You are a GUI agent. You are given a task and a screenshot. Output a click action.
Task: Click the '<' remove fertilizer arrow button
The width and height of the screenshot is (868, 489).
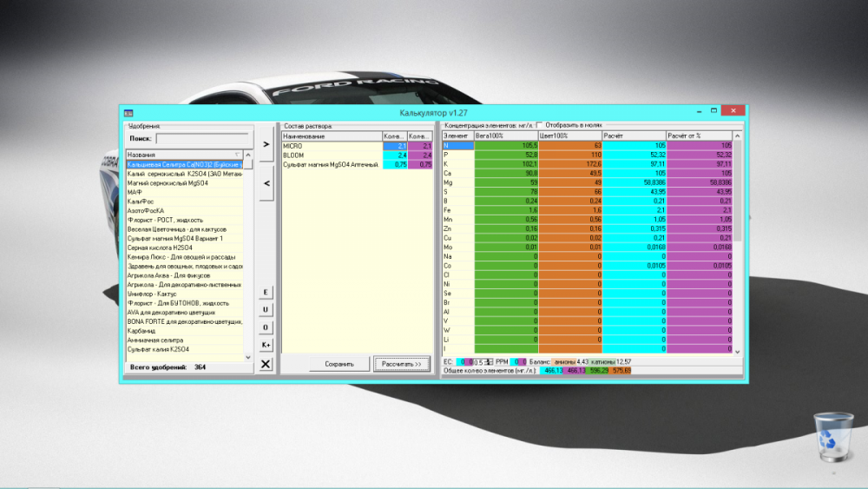click(266, 183)
